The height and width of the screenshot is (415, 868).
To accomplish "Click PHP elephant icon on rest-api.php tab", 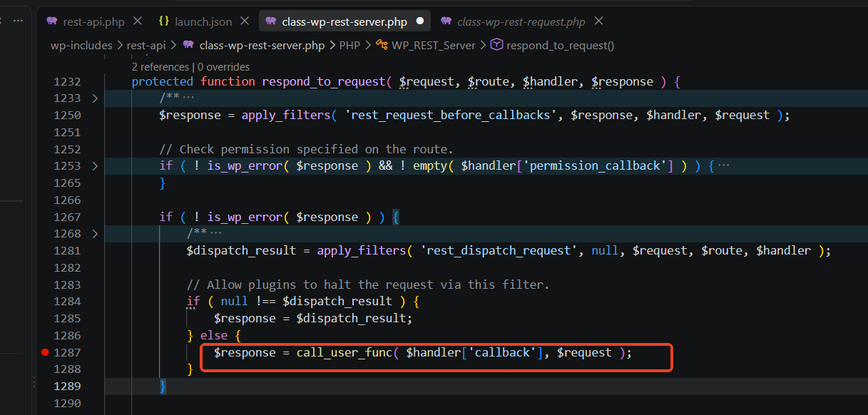I will point(52,21).
